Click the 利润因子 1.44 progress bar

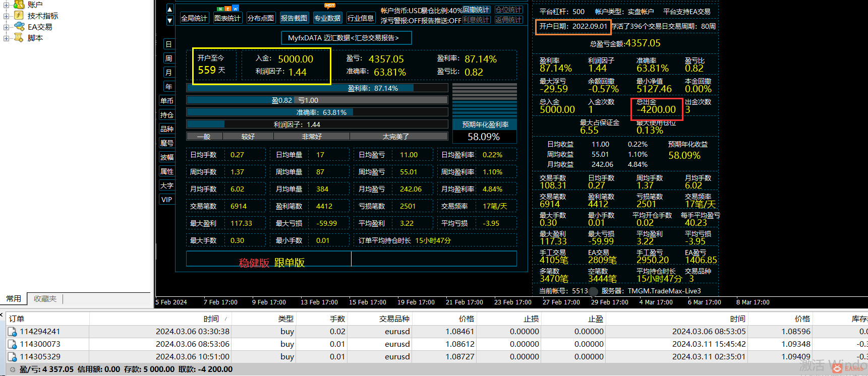coord(317,124)
